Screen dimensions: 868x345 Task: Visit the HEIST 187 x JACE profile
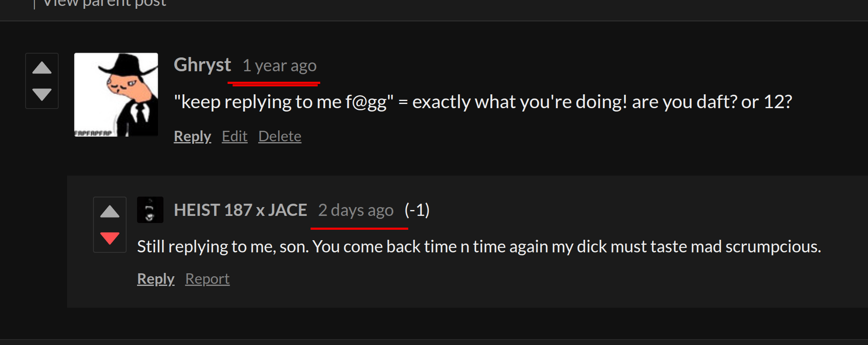(x=241, y=210)
